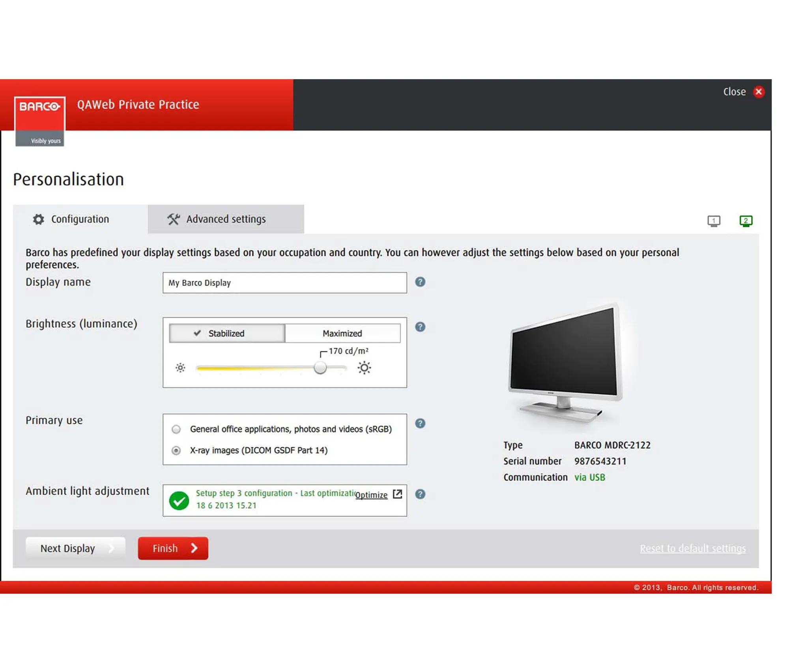Viewport: 789px width, 672px height.
Task: Select Maximized brightness mode
Action: (x=342, y=334)
